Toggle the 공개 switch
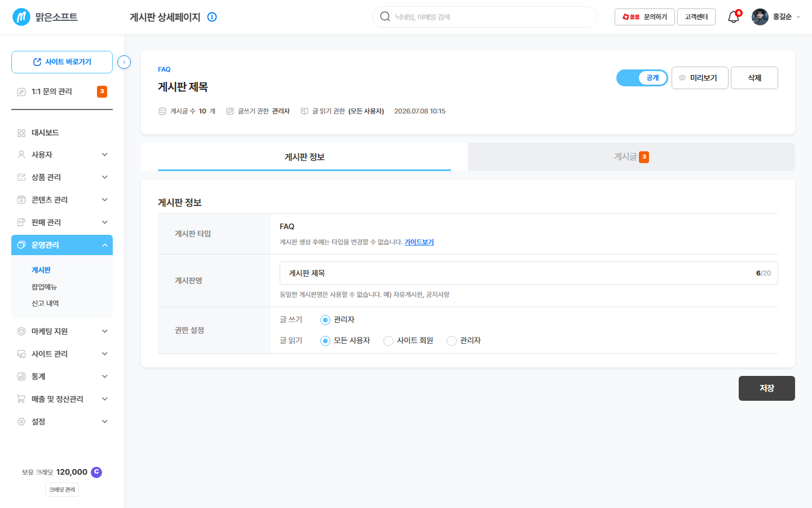The height and width of the screenshot is (508, 812). (x=642, y=78)
